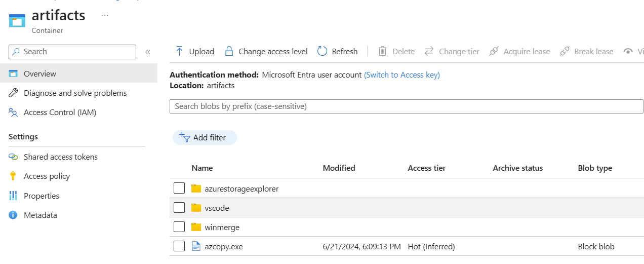This screenshot has width=644, height=264.
Task: Check the azcopy.exe blob checkbox
Action: [179, 247]
